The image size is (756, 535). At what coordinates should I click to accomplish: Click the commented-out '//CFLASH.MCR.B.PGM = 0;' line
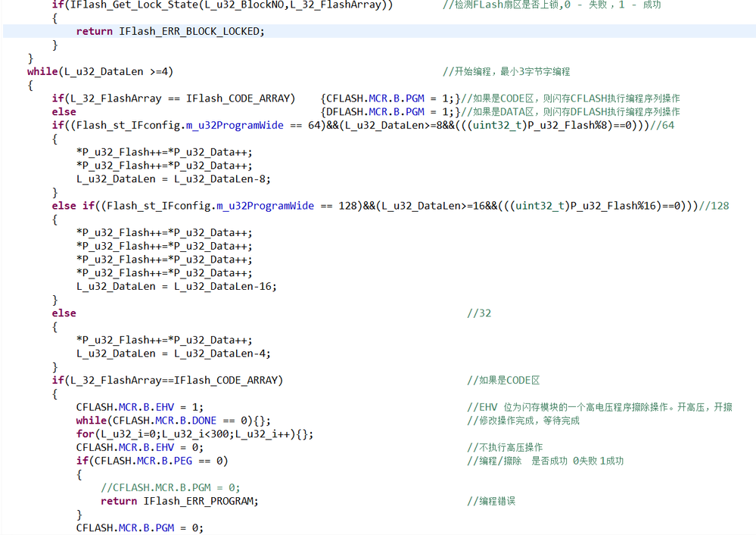point(170,488)
